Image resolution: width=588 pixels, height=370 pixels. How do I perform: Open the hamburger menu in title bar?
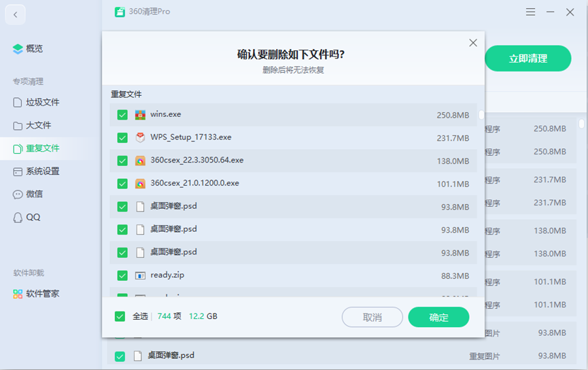pyautogui.click(x=530, y=12)
